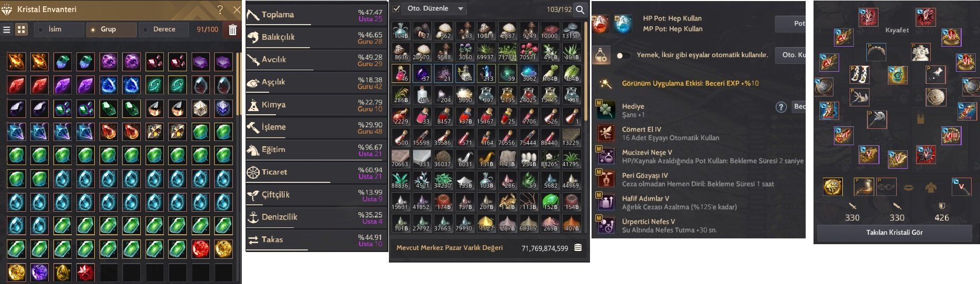Click the help icon next to Hediye
980x284 pixels.
(x=781, y=107)
